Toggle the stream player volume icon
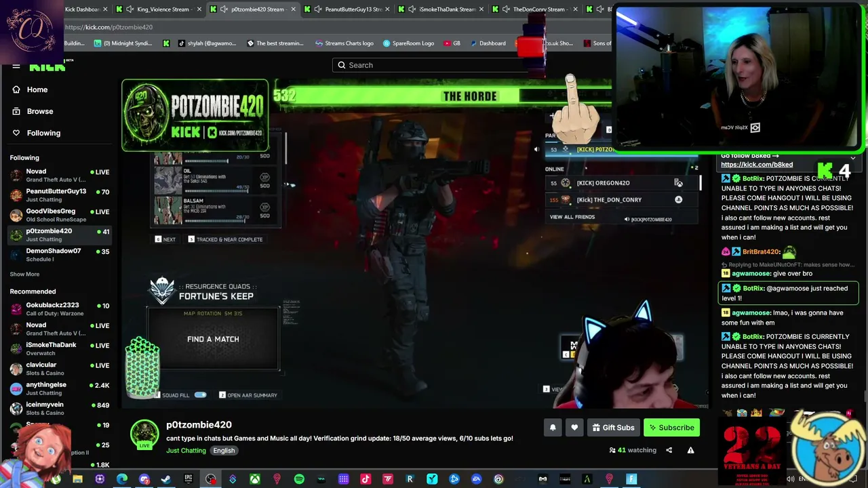 point(536,149)
